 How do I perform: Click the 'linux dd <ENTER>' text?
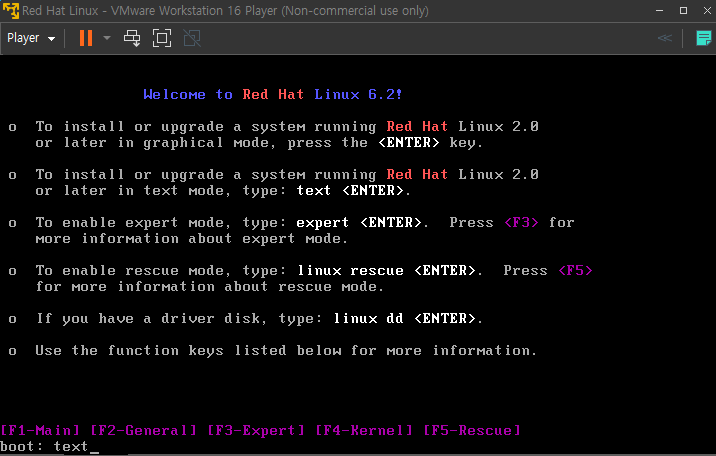pos(405,319)
